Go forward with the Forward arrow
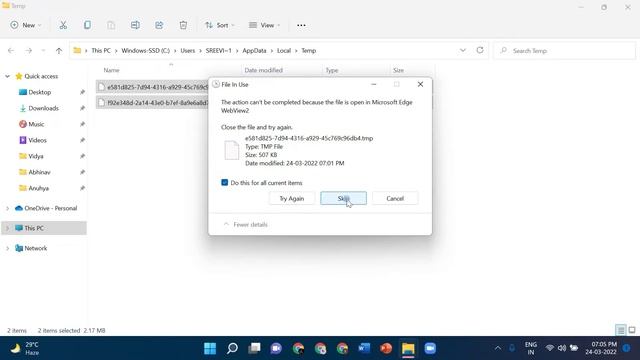The height and width of the screenshot is (360, 640). click(29, 51)
